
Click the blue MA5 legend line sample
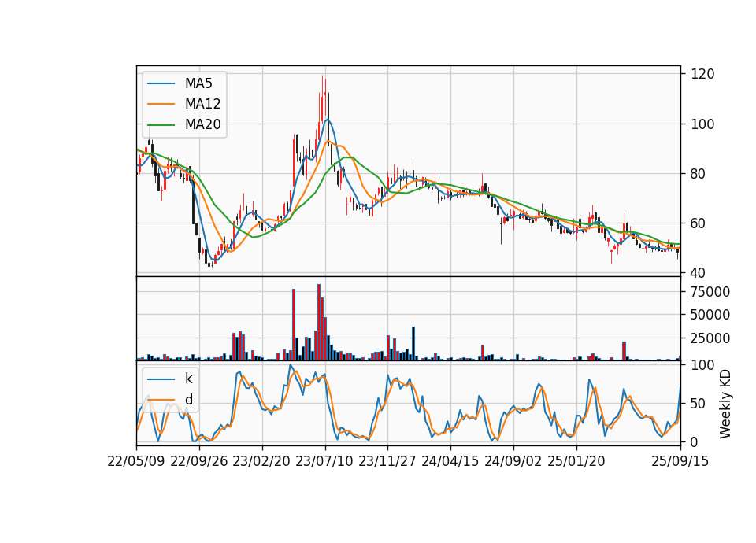(161, 83)
